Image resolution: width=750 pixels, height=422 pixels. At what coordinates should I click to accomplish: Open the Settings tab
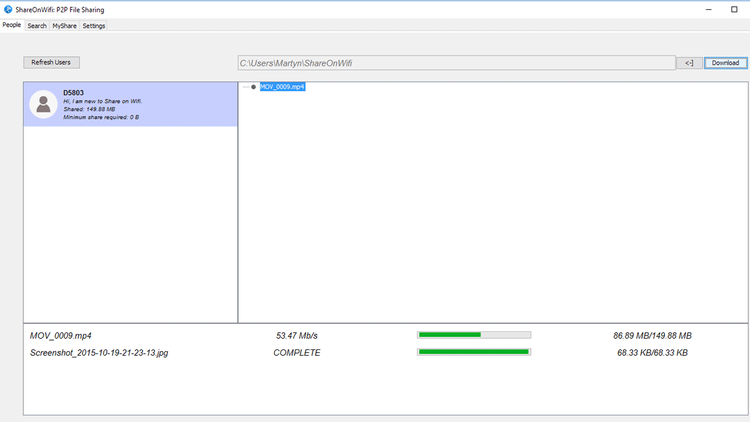94,25
